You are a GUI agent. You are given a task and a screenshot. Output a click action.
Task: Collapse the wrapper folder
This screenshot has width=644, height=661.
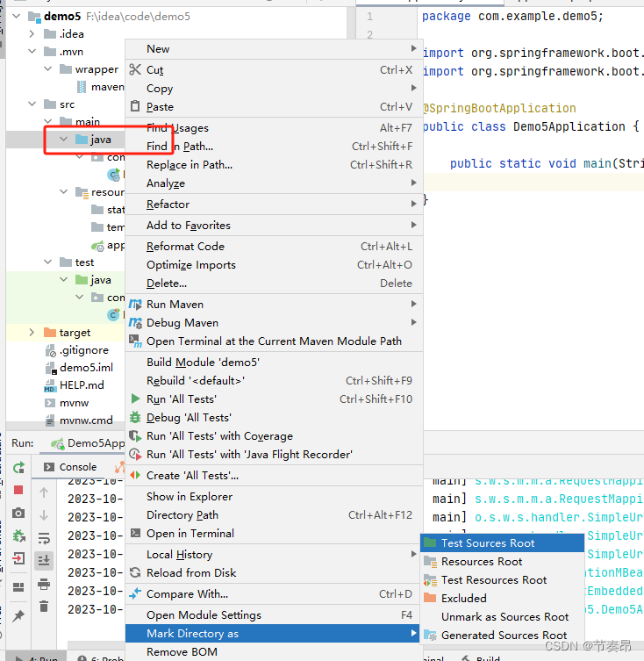tap(48, 68)
